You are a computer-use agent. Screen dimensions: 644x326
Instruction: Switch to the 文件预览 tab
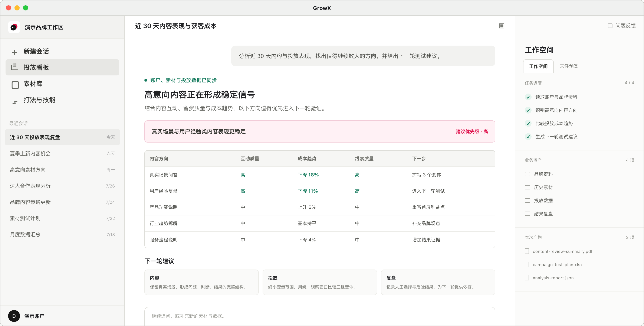569,66
